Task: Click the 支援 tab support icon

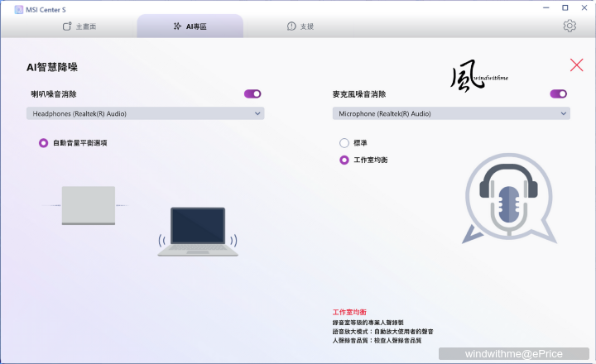Action: click(291, 26)
